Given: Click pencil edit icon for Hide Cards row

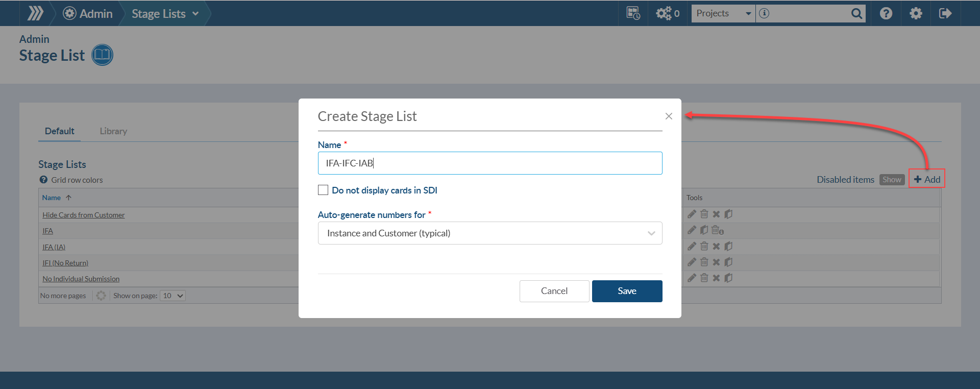Looking at the screenshot, I should [692, 214].
